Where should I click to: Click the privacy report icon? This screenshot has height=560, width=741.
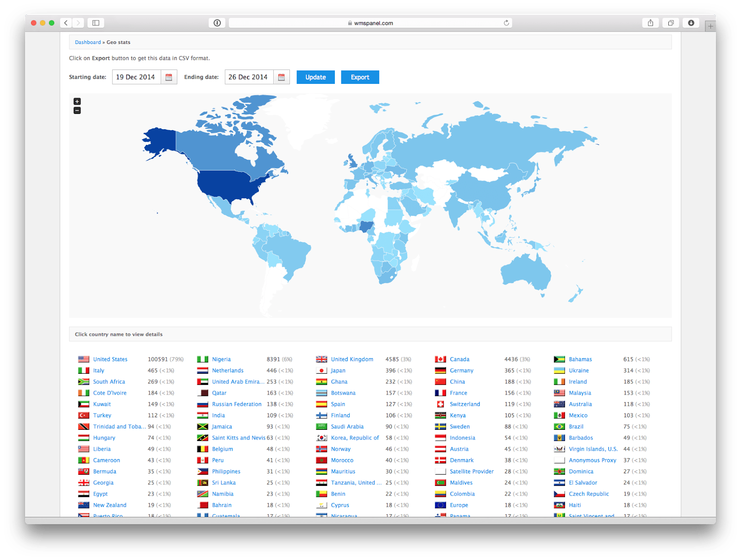pos(217,23)
